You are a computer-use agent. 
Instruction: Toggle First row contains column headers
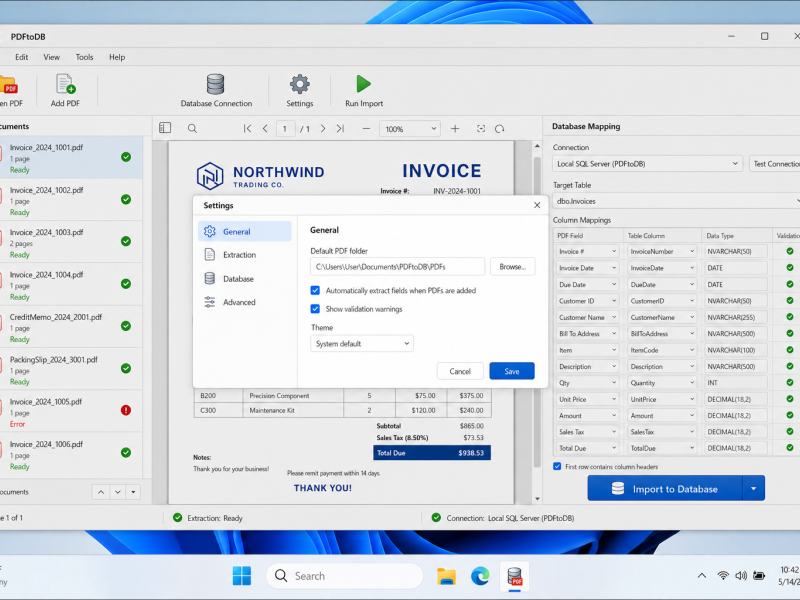[x=557, y=466]
